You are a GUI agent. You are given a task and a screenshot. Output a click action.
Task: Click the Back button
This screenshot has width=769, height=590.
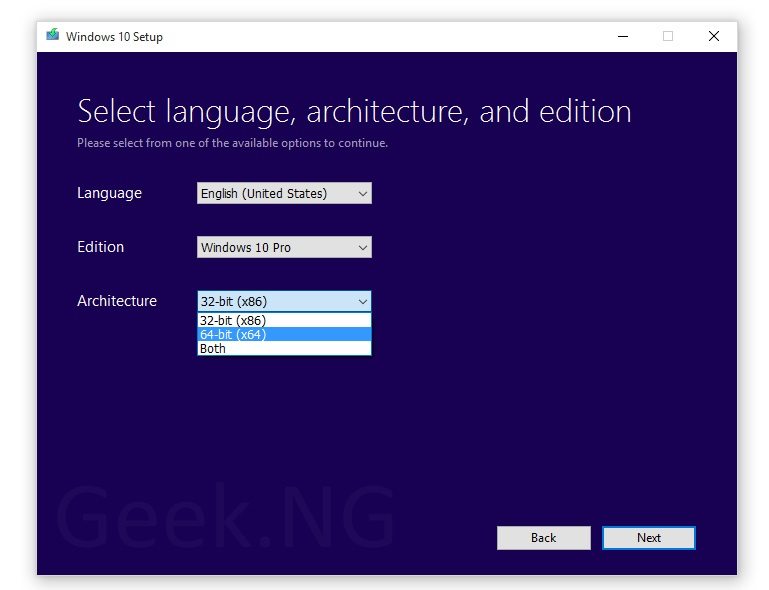click(x=543, y=538)
